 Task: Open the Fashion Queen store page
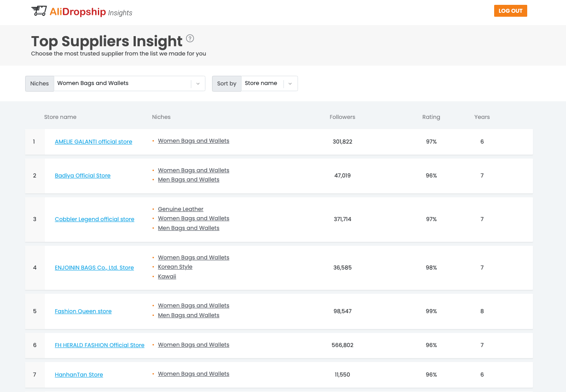click(x=83, y=311)
